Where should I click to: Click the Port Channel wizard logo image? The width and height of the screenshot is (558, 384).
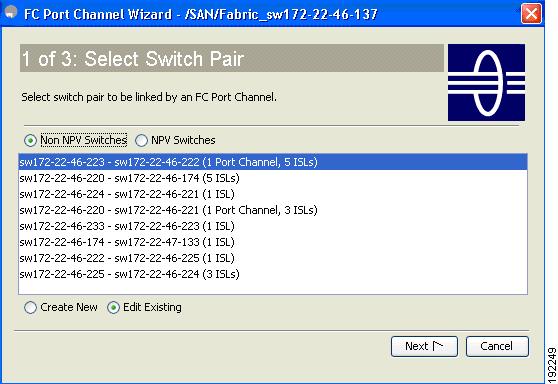(486, 83)
